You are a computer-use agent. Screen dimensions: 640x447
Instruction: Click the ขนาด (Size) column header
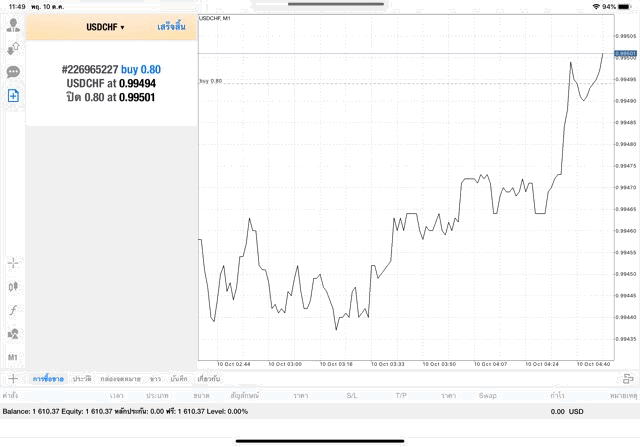[201, 396]
